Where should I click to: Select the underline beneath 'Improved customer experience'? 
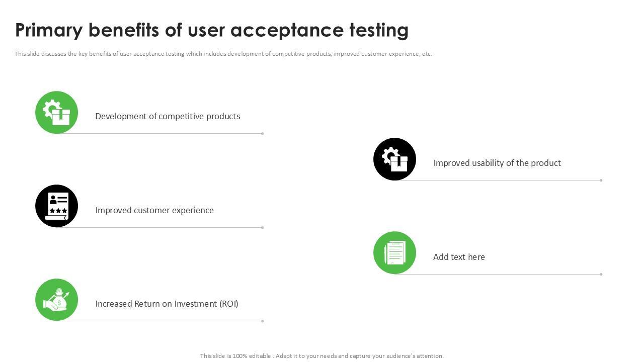[x=166, y=228]
